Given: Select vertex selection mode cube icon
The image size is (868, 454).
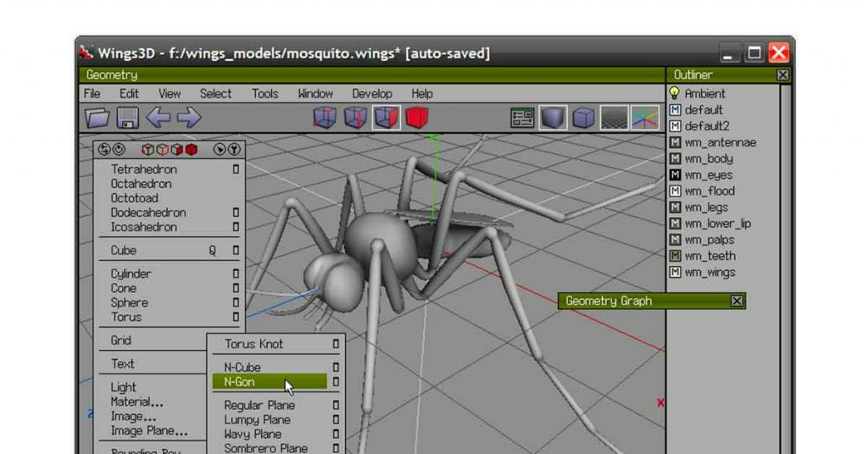Looking at the screenshot, I should tap(325, 118).
